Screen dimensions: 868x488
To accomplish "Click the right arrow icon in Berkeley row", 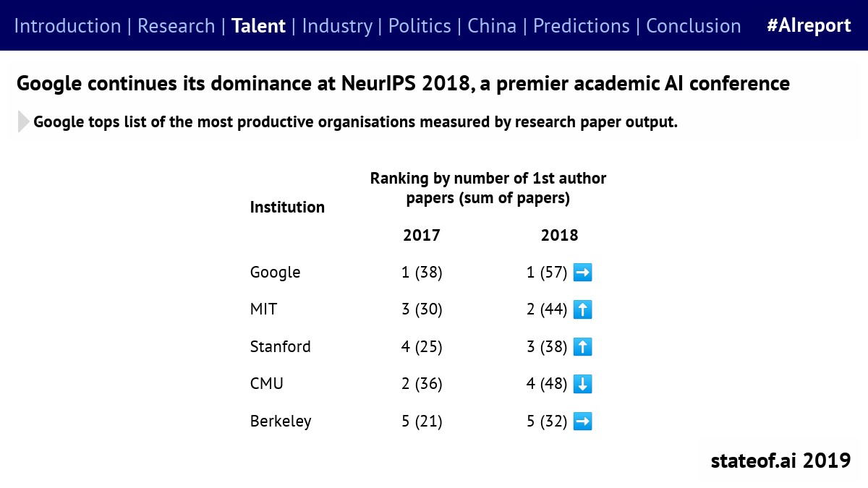I will [x=582, y=421].
